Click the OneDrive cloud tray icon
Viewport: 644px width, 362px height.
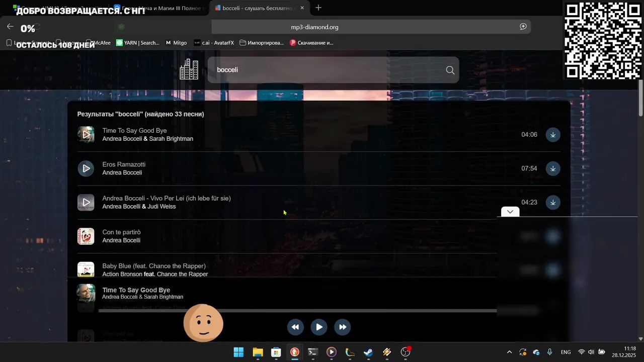(x=536, y=352)
